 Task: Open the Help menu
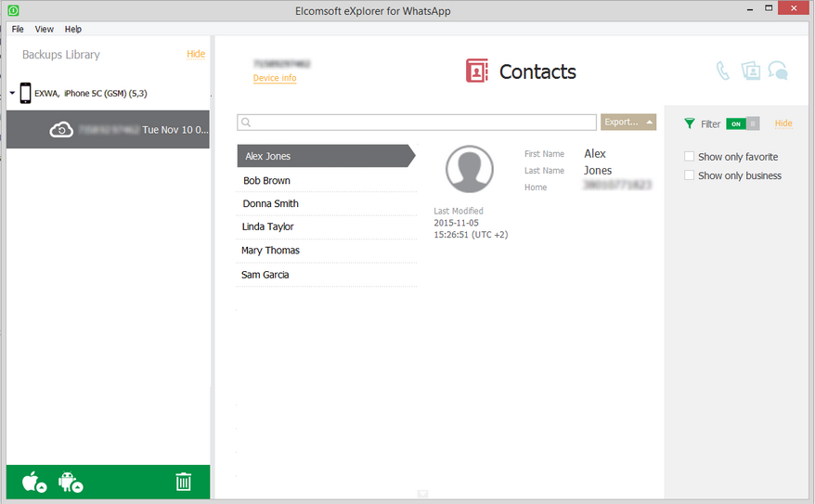point(72,29)
